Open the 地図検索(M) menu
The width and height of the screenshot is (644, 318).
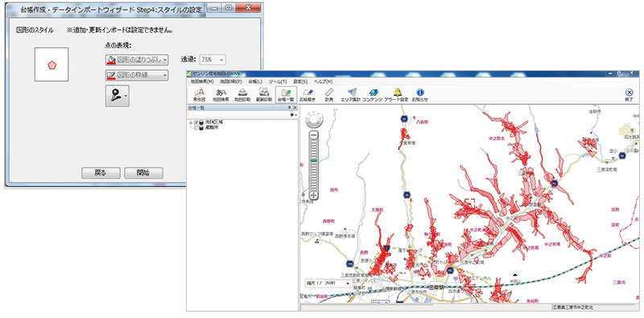point(203,81)
